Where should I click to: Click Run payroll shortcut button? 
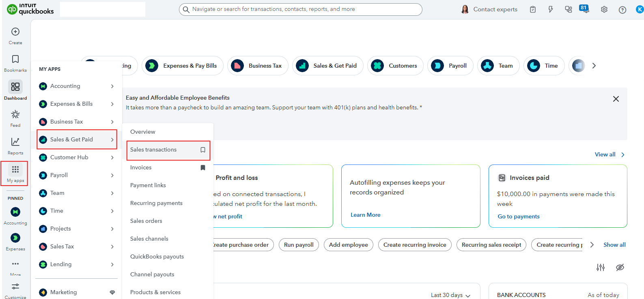(299, 245)
